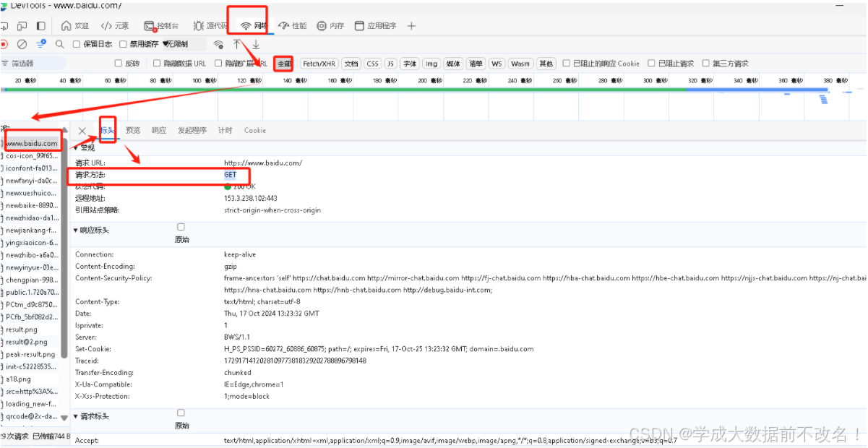This screenshot has height=448, width=868.
Task: Stop recording network log (red record icon)
Action: (x=7, y=43)
